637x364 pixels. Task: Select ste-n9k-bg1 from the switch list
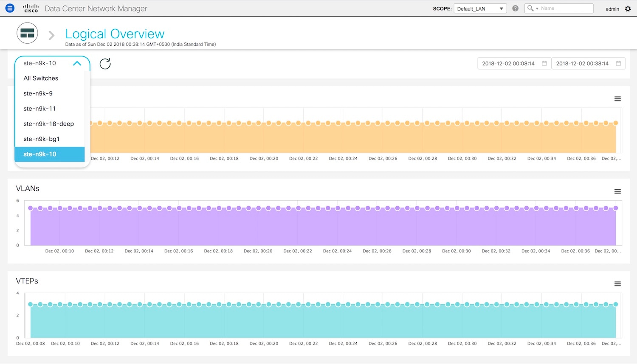tap(50, 139)
